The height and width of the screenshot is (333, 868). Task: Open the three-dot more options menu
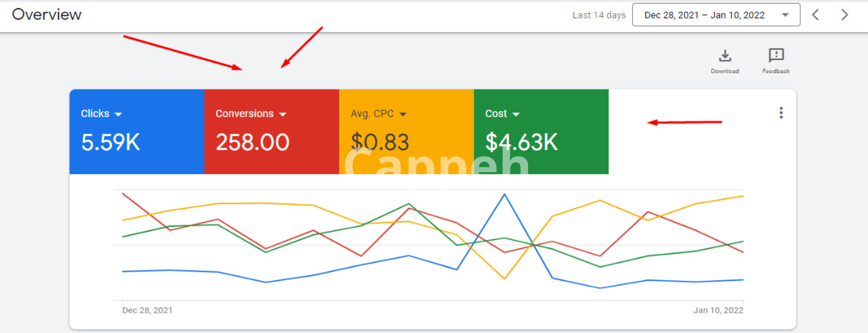coord(781,113)
